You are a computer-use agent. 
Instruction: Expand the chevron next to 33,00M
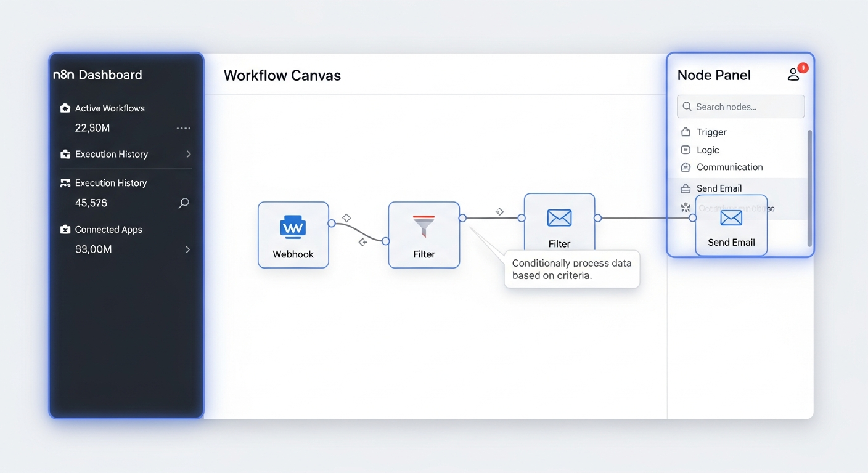(x=187, y=249)
